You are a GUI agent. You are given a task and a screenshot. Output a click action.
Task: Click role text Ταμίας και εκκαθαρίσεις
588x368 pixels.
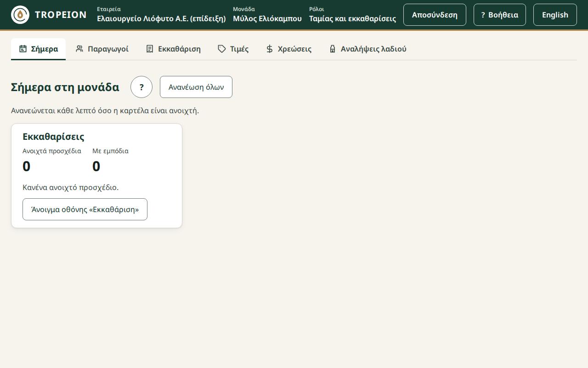(352, 19)
